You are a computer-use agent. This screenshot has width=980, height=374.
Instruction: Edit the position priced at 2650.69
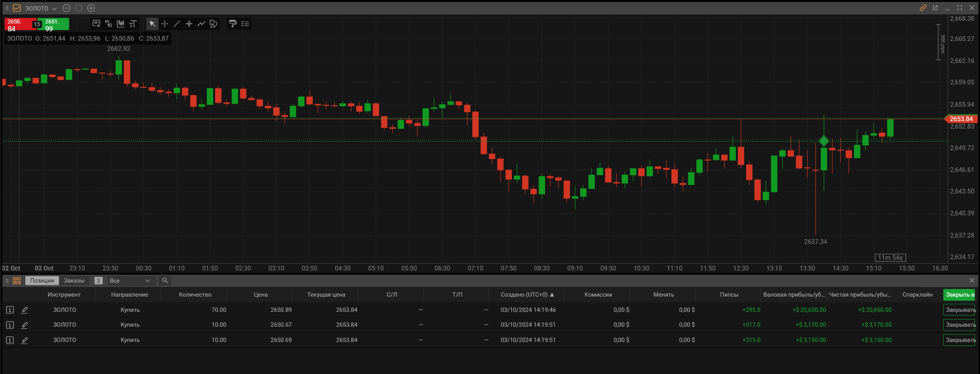pyautogui.click(x=24, y=340)
